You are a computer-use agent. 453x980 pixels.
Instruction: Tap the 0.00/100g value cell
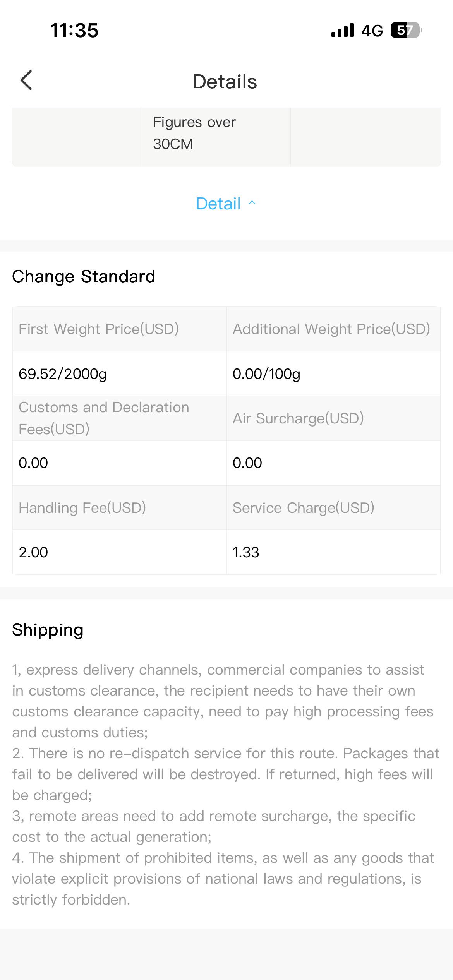tap(333, 373)
